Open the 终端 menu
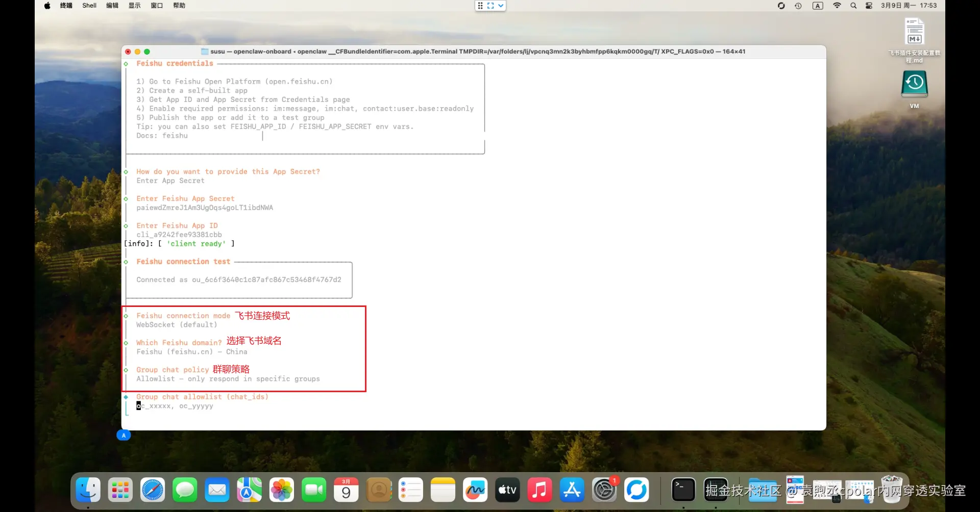Image resolution: width=980 pixels, height=512 pixels. [66, 6]
